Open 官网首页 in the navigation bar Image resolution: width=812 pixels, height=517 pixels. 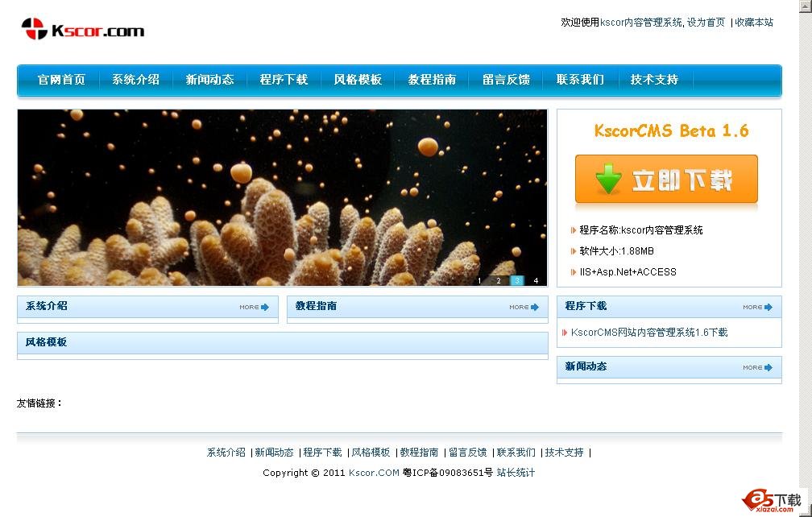(x=61, y=80)
